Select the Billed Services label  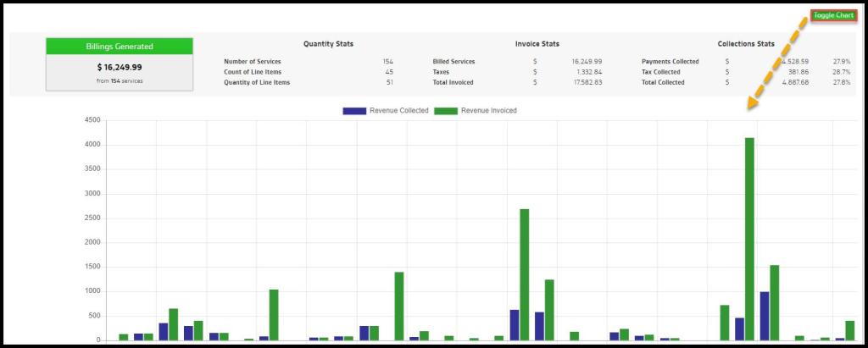(x=453, y=62)
